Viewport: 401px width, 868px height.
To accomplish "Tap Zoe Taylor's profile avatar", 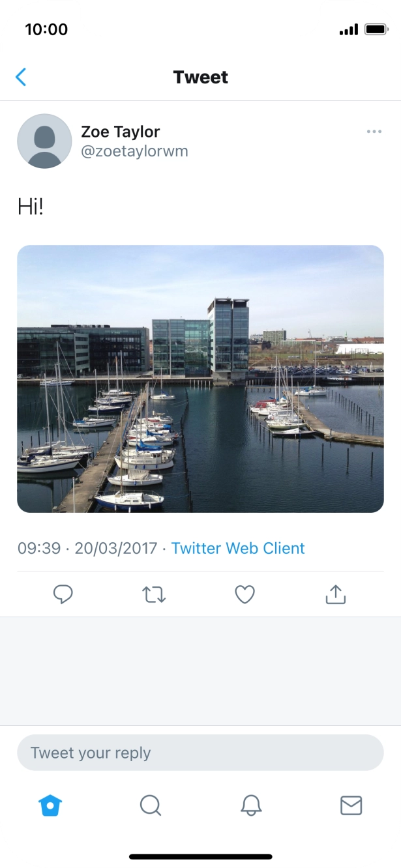I will pos(44,141).
